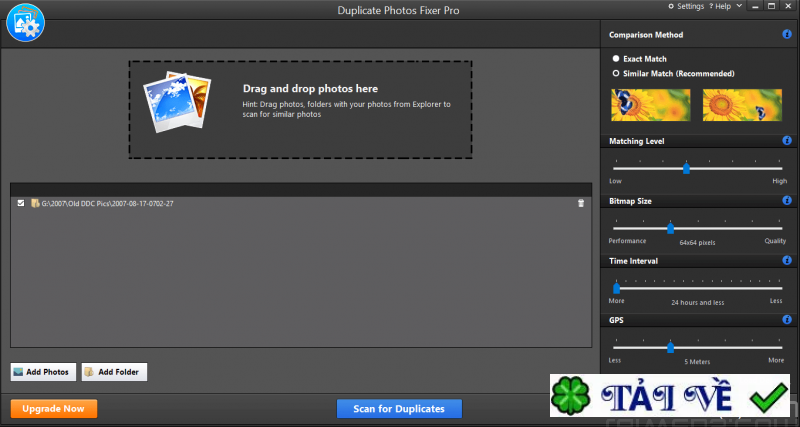Click the right sunflower sample thumbnail
800x427 pixels.
(x=742, y=105)
